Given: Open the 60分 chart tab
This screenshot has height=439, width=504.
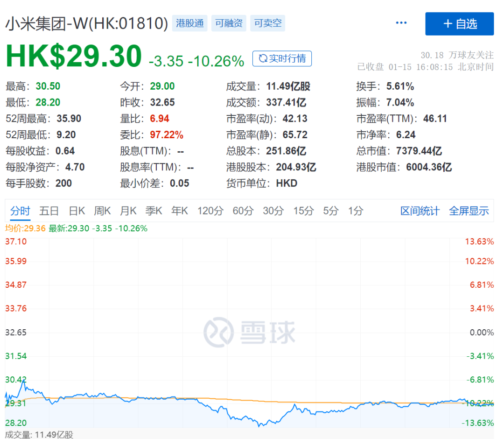Looking at the screenshot, I should [x=243, y=211].
